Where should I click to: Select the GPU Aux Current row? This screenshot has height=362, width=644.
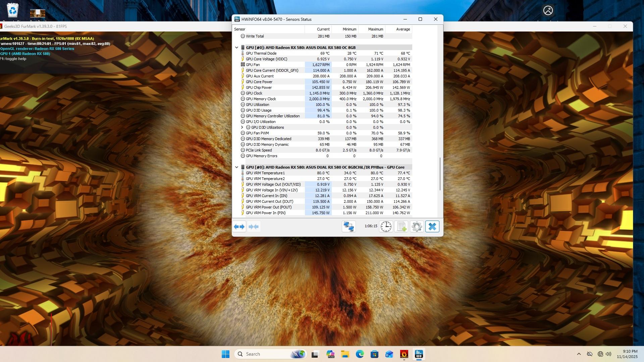point(322,76)
